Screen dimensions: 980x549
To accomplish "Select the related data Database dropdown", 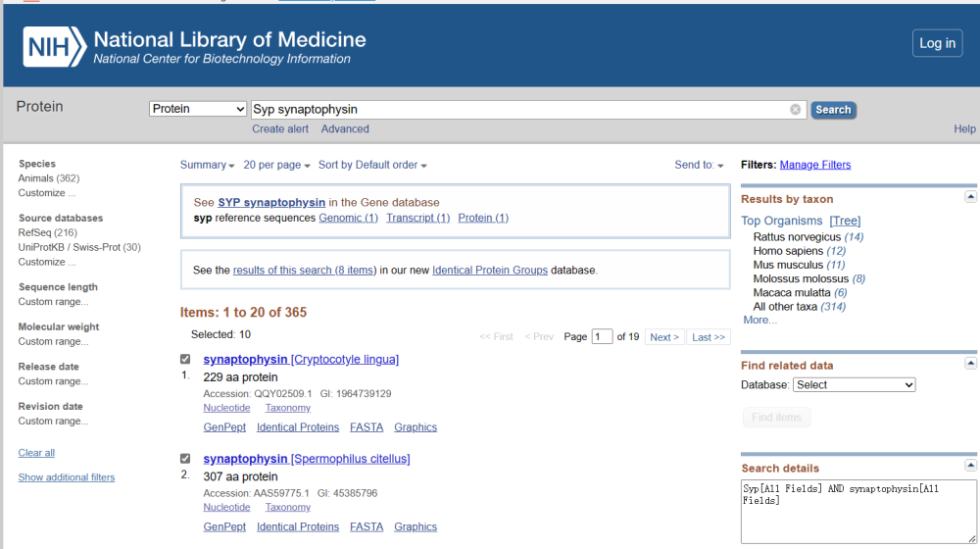I will [x=854, y=385].
